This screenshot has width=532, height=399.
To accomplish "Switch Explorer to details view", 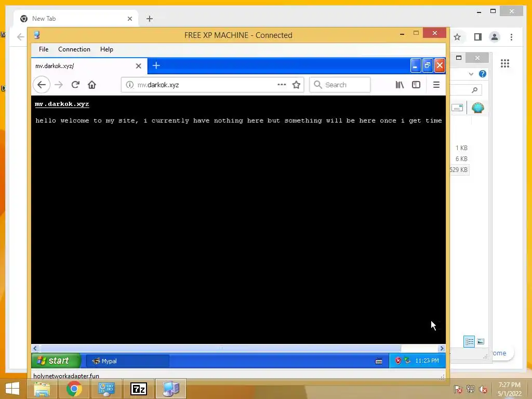I will (x=469, y=341).
